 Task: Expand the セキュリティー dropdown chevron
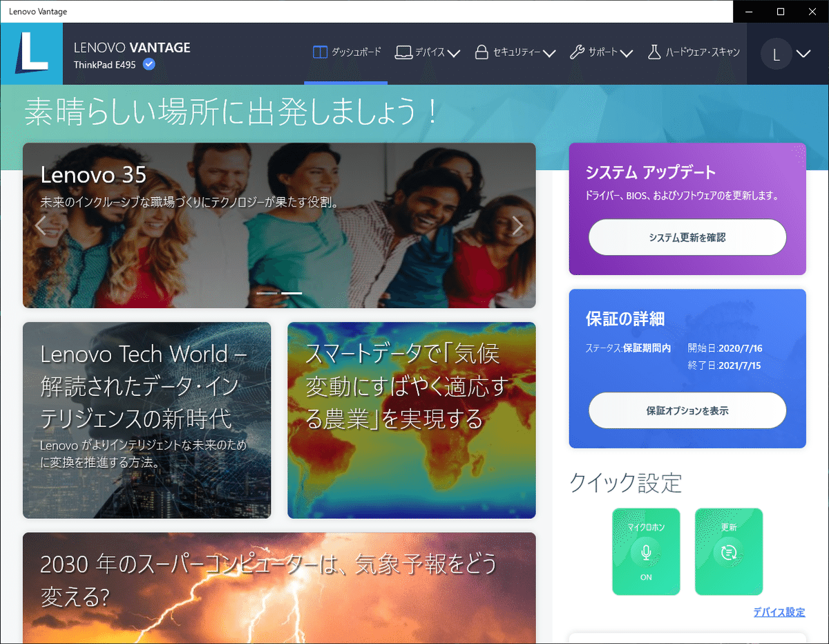(549, 53)
